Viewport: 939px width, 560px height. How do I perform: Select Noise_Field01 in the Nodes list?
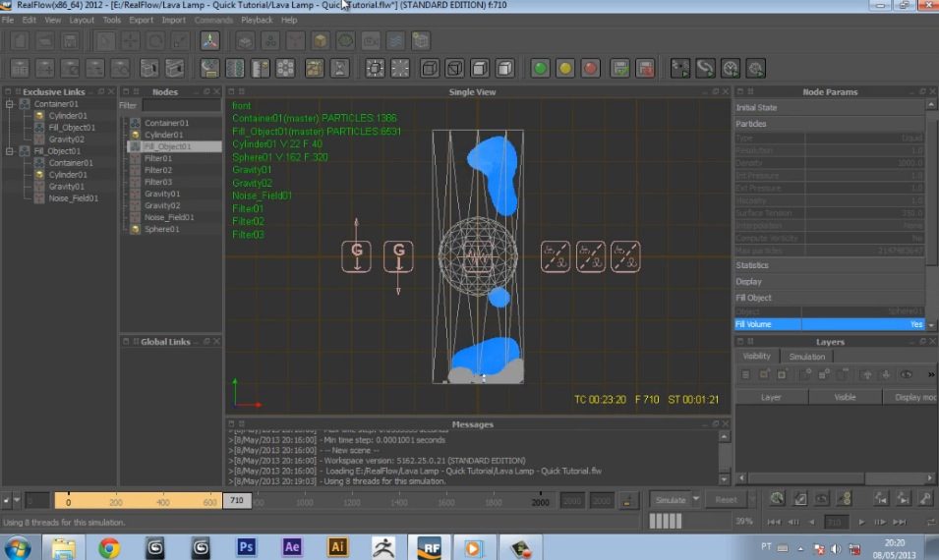click(x=168, y=217)
